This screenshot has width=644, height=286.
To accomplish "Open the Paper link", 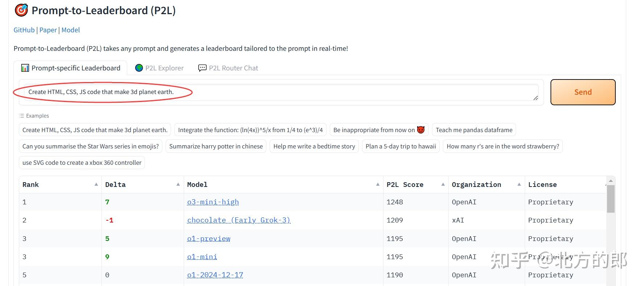I will (x=48, y=30).
